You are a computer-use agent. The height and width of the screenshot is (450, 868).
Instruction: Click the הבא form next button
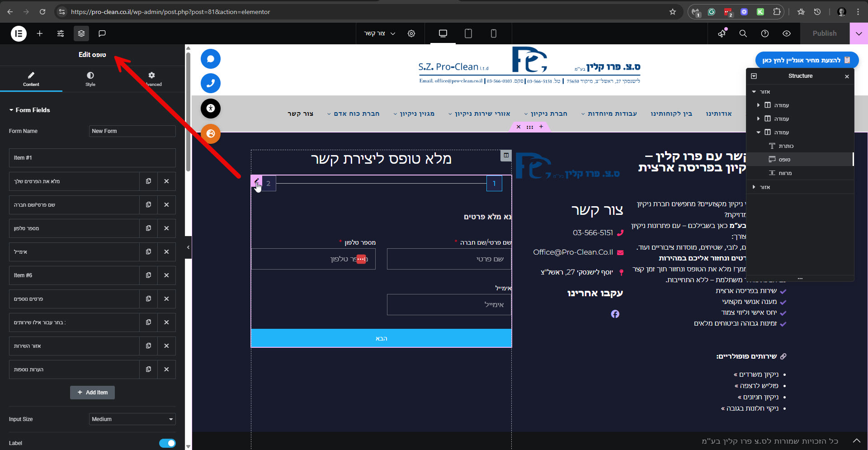click(x=381, y=338)
